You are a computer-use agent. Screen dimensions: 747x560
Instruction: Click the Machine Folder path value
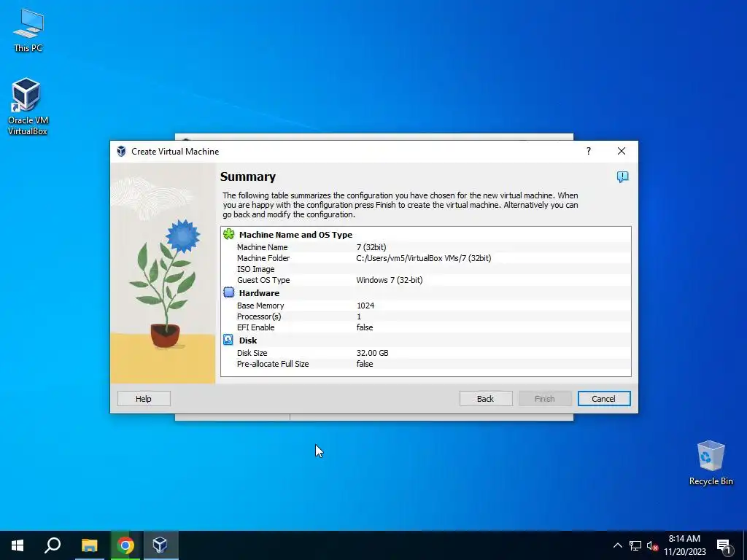[424, 258]
